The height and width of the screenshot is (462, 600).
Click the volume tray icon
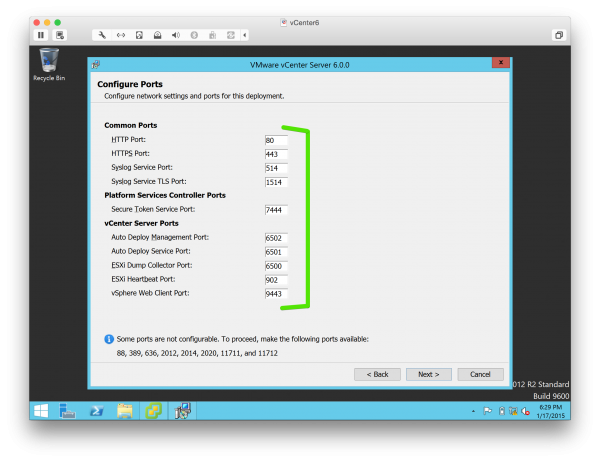coord(525,411)
